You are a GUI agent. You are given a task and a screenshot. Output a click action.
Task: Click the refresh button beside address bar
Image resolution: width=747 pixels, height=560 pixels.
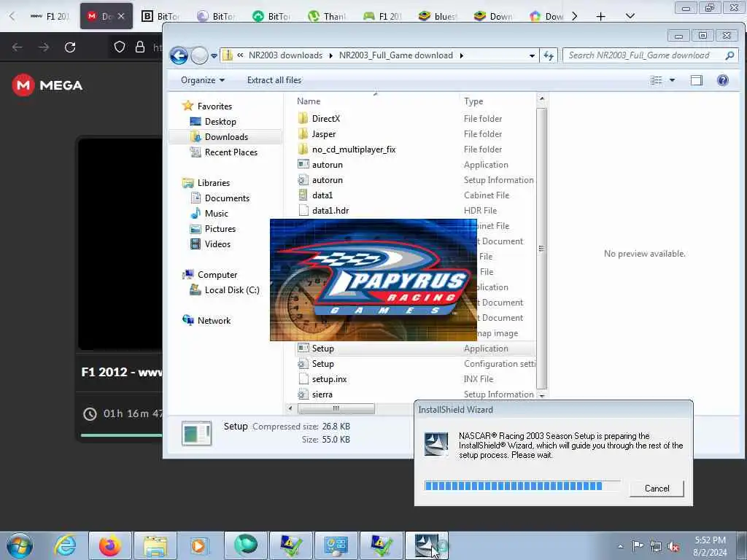click(549, 55)
